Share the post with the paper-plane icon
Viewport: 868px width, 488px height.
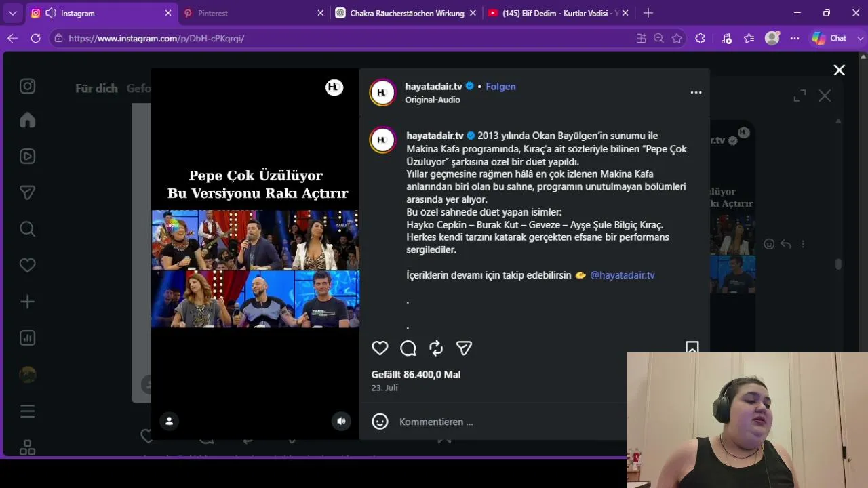pyautogui.click(x=464, y=348)
